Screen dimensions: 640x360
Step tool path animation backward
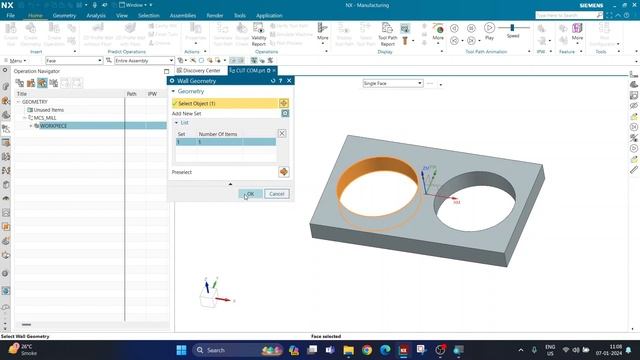click(x=454, y=40)
